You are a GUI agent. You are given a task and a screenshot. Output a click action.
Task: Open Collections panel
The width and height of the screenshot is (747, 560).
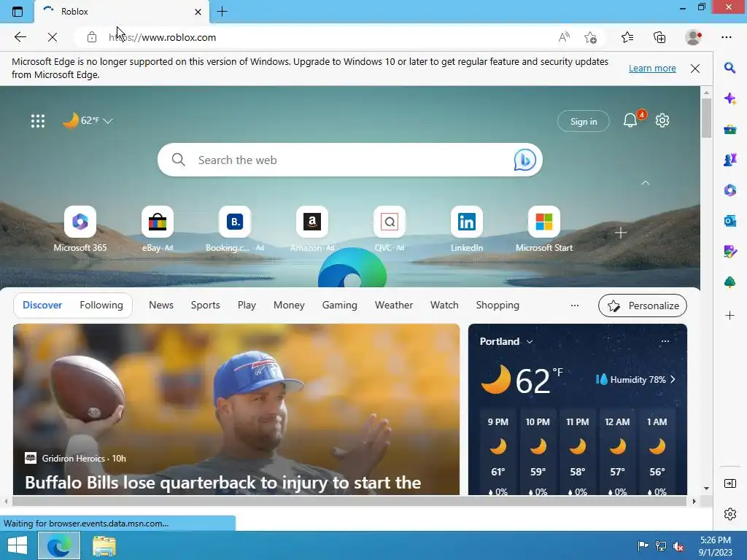(659, 37)
